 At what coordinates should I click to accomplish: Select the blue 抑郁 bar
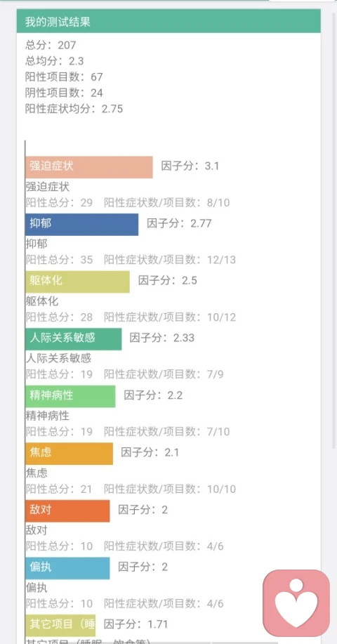[81, 224]
